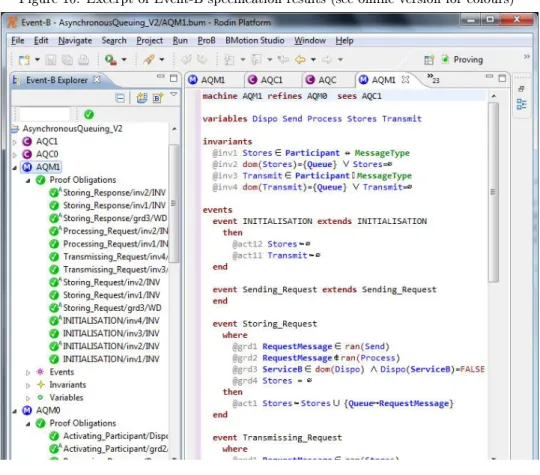Click the Save icon in toolbar
Viewport: 540px width, 475px height.
pyautogui.click(x=51, y=60)
